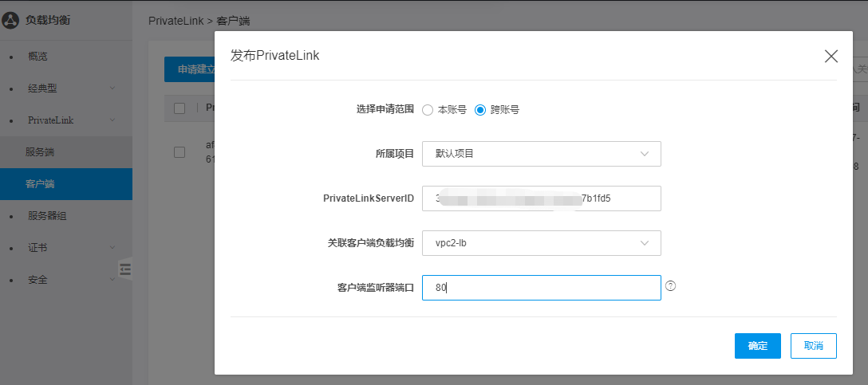
Task: Click the PrivateLinkServerID input field
Action: (542, 198)
